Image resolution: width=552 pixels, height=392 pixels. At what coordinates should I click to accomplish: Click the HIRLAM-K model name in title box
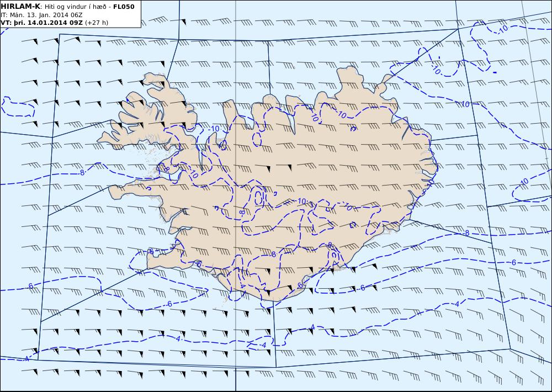pos(21,7)
